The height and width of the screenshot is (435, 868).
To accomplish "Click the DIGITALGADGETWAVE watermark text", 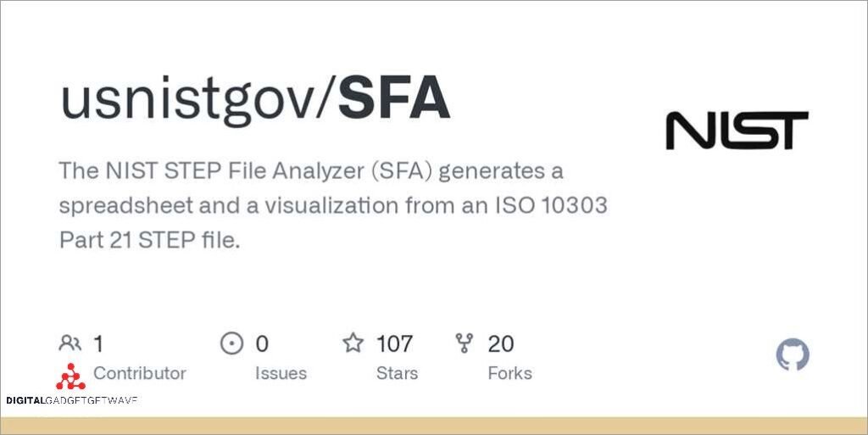I will pyautogui.click(x=71, y=400).
